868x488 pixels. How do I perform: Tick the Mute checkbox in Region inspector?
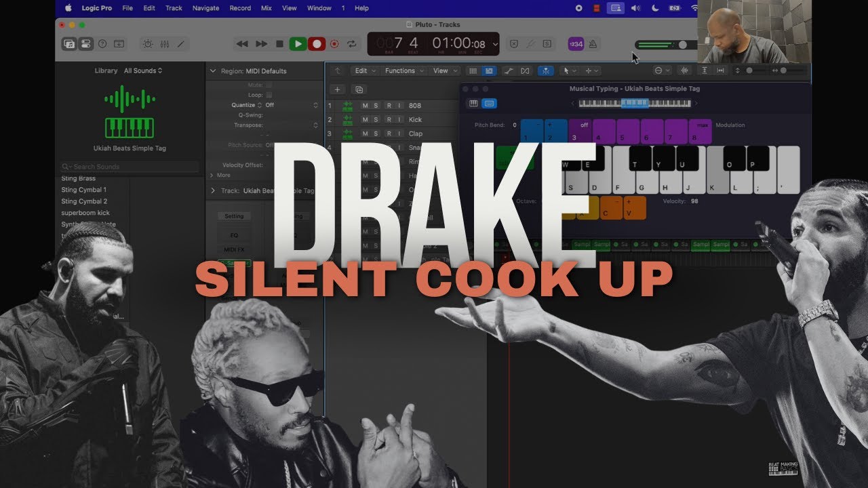[x=269, y=85]
